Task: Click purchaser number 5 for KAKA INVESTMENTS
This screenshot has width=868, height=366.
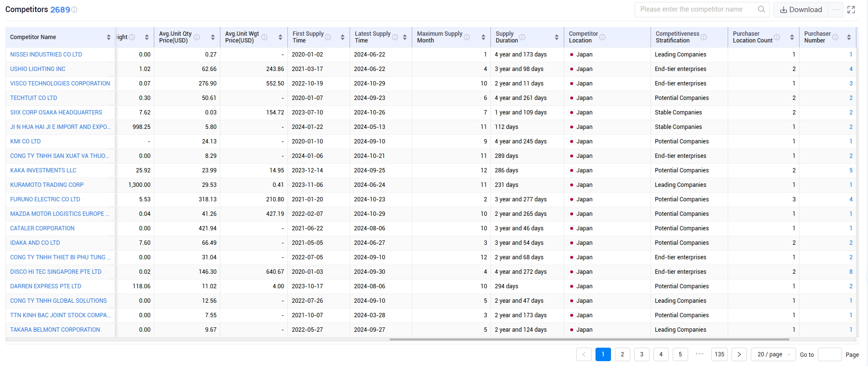Action: [x=851, y=170]
